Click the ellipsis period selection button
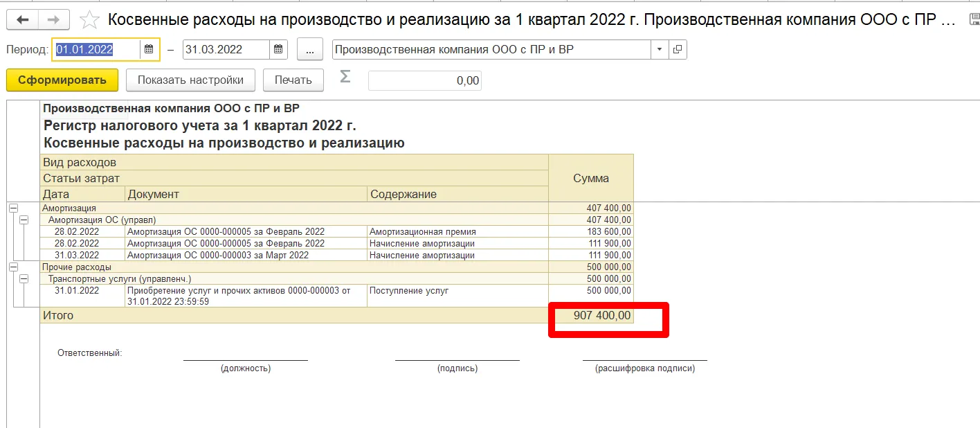 click(x=310, y=50)
